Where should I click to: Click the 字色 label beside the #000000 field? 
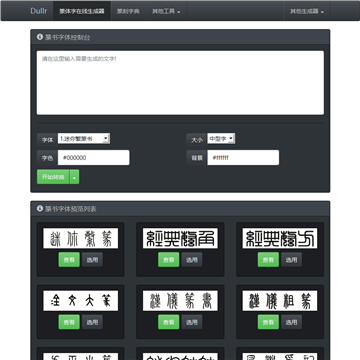click(47, 158)
